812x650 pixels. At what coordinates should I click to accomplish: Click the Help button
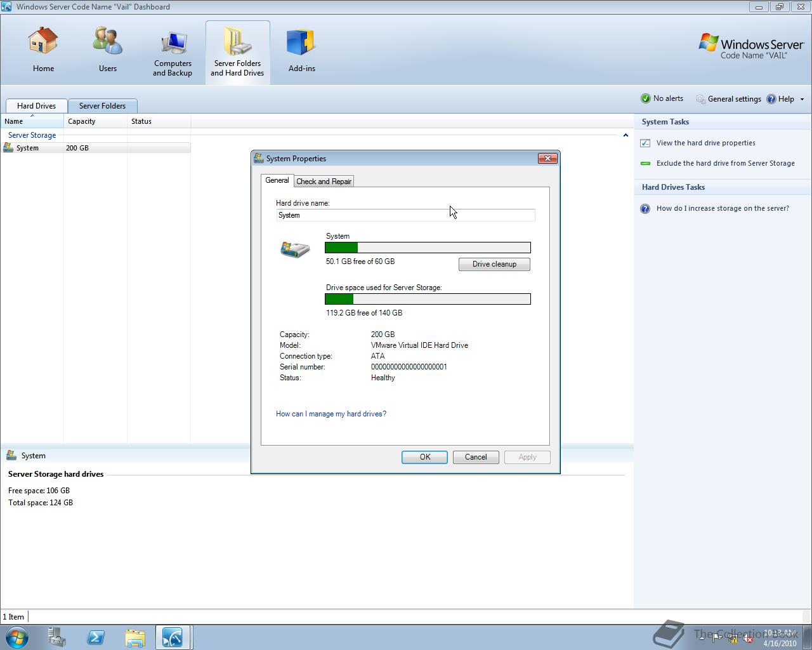(781, 99)
